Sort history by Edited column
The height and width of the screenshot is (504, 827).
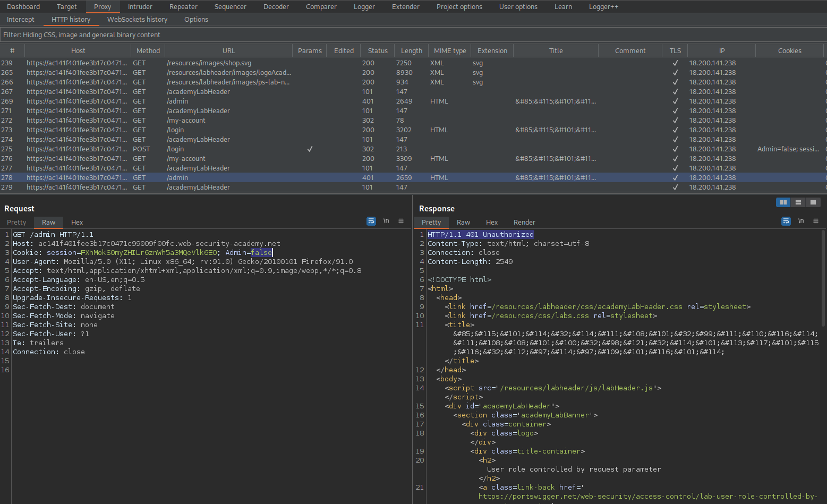click(344, 50)
